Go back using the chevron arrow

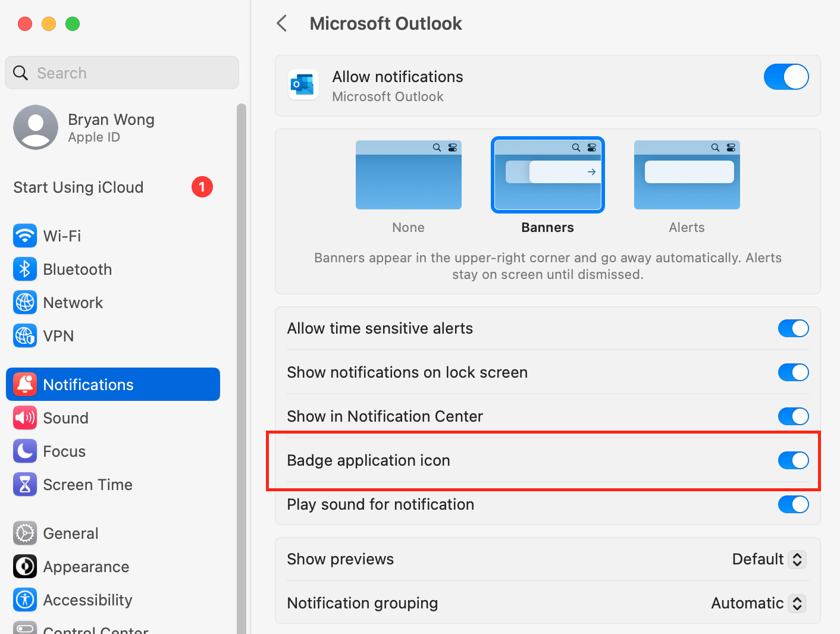(x=282, y=24)
